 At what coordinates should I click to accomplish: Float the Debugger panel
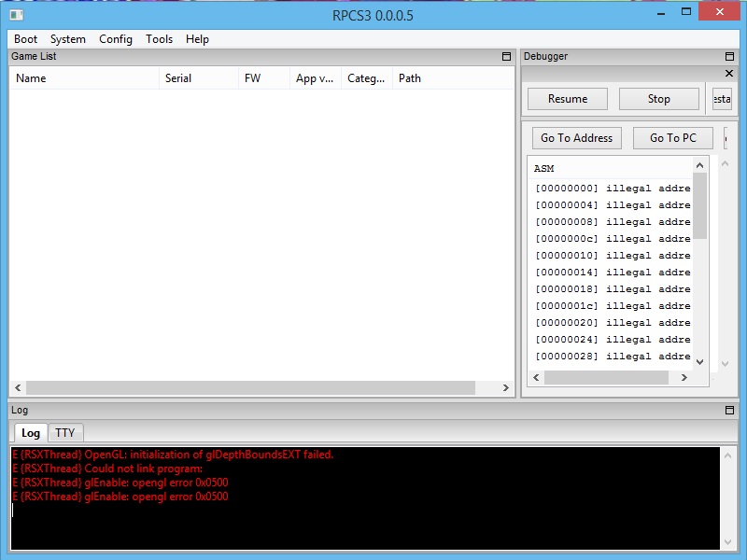pyautogui.click(x=729, y=57)
